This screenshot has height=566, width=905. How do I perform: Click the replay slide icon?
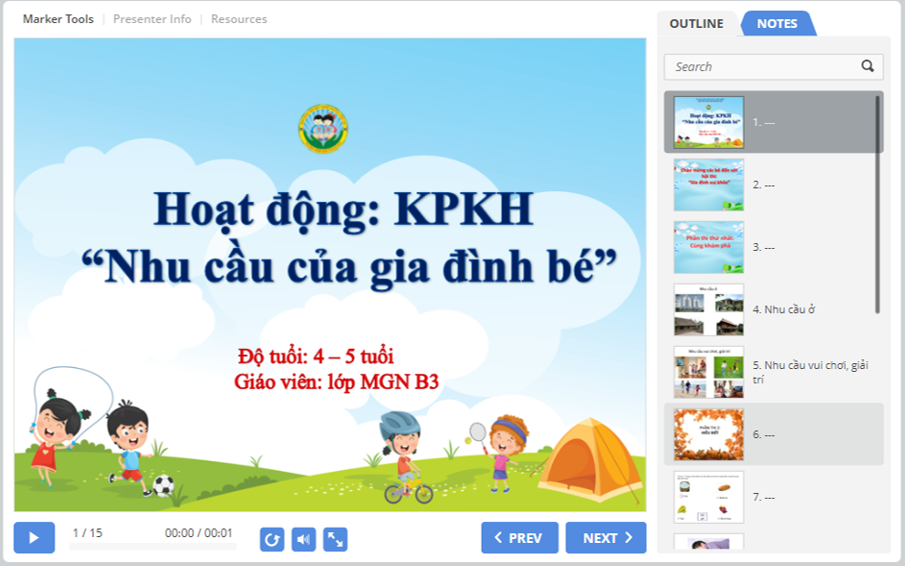[272, 539]
